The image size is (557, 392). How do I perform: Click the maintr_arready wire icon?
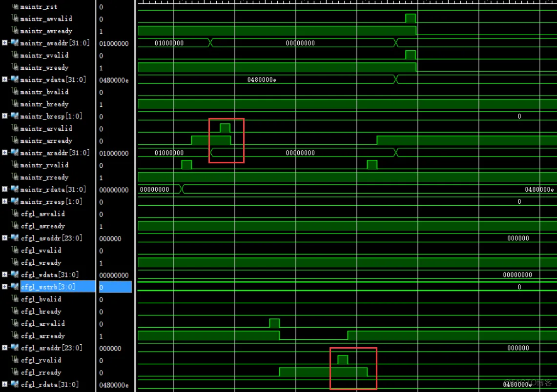tap(15, 140)
